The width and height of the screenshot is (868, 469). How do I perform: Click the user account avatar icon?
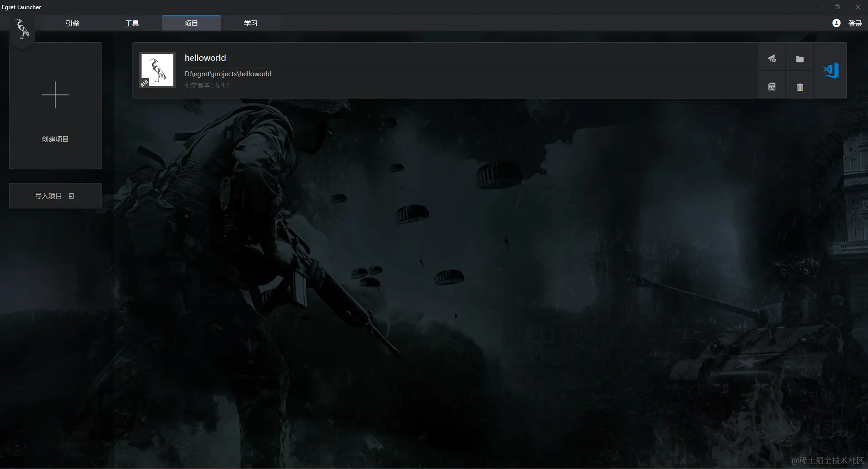(x=836, y=23)
